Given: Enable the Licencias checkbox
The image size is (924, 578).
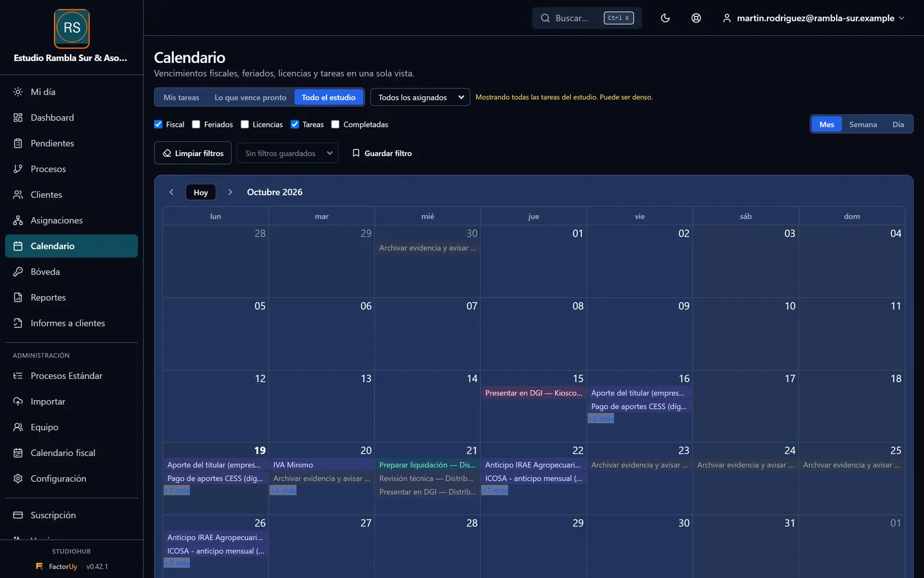Looking at the screenshot, I should click(x=244, y=125).
